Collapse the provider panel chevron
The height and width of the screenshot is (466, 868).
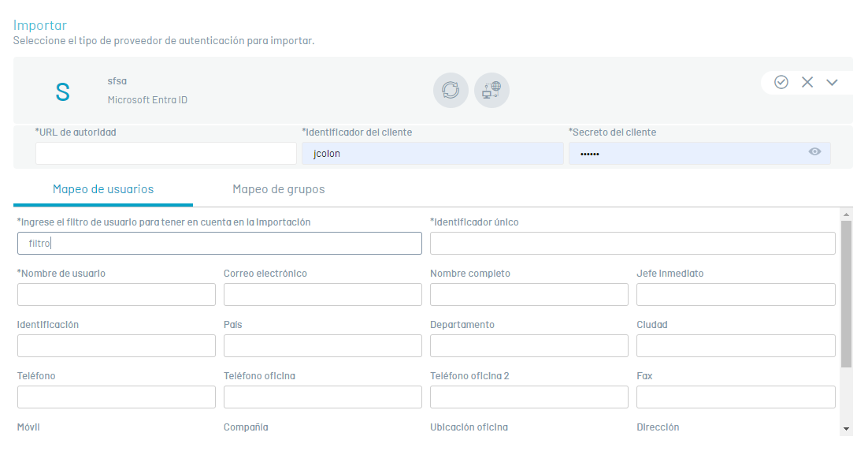[x=832, y=83]
